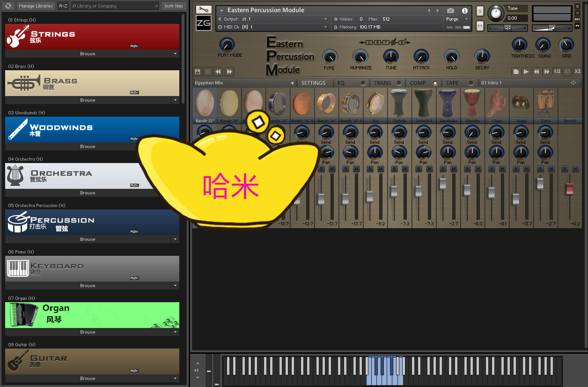Disable the COMP power LED
This screenshot has width=588, height=387.
(x=435, y=83)
